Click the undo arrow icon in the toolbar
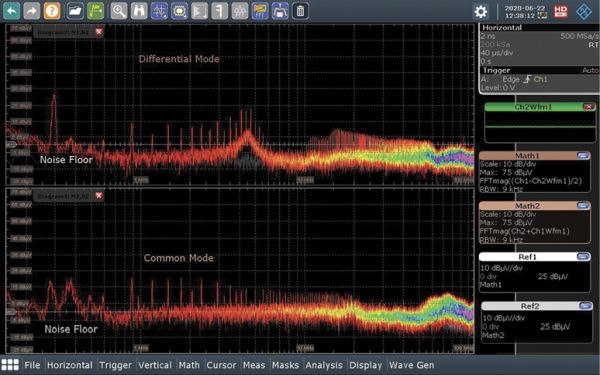Screen dimensions: 600x375 tap(11, 11)
